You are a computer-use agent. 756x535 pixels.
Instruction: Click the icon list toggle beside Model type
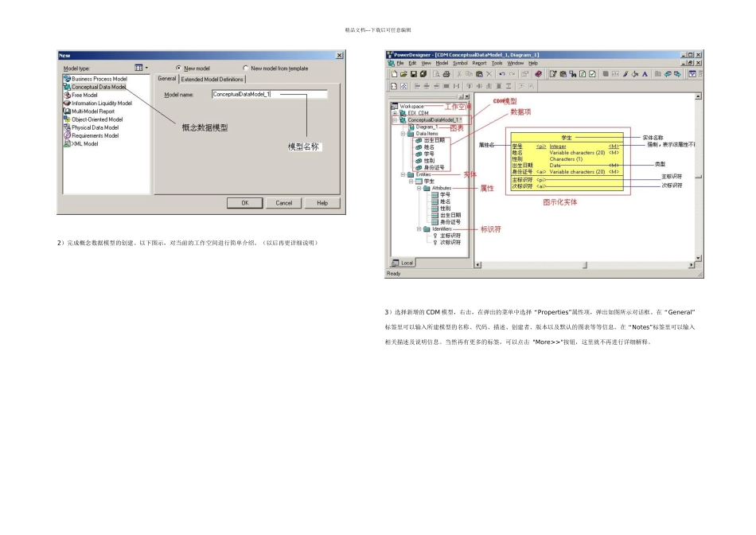pos(138,68)
